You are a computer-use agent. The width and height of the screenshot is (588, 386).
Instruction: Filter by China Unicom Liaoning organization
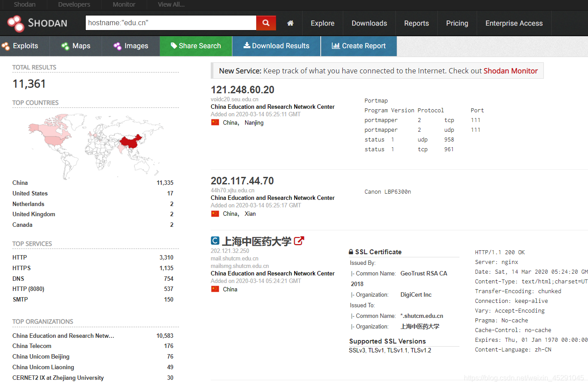43,367
